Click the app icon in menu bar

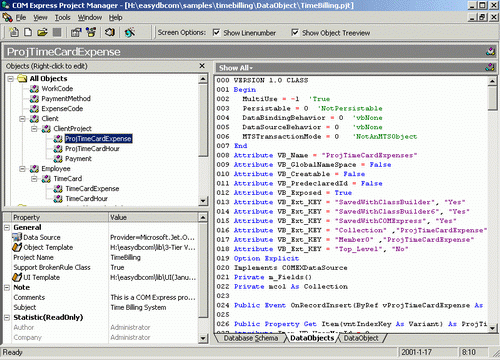(7, 17)
